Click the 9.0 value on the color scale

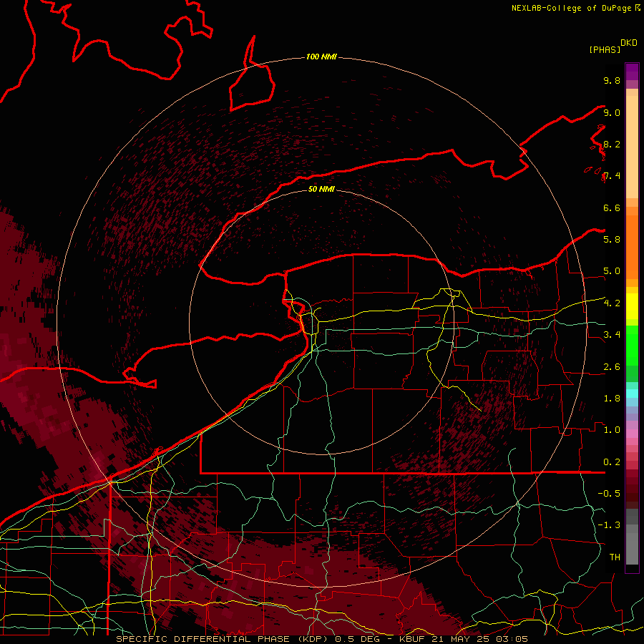click(612, 112)
